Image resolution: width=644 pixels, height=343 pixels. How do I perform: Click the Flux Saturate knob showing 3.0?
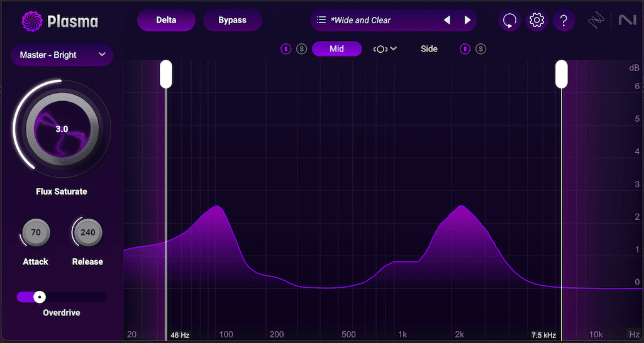(x=62, y=129)
